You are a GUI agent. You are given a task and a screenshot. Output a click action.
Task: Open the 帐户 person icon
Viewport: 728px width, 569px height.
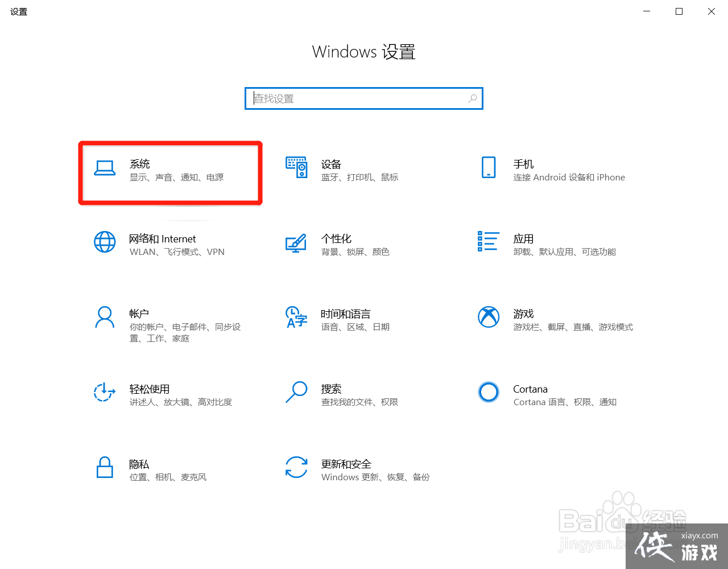click(x=105, y=318)
